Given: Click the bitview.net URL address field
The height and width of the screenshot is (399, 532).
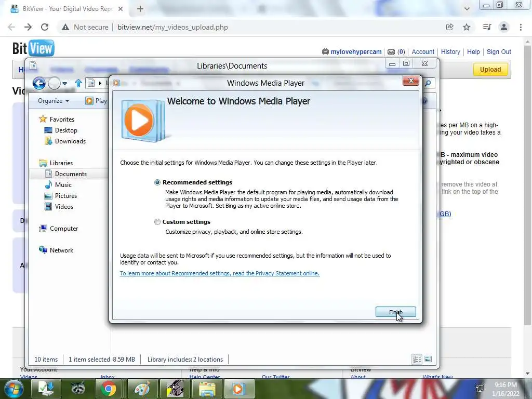Looking at the screenshot, I should pyautogui.click(x=172, y=27).
